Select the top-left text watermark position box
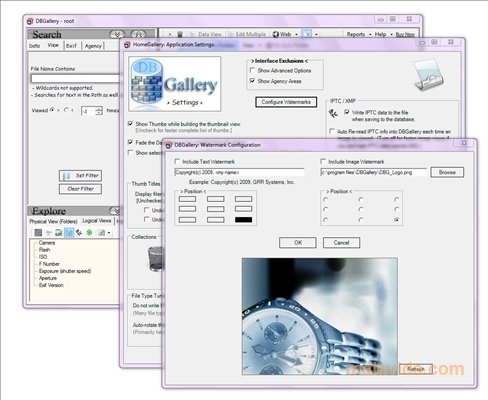 point(187,199)
